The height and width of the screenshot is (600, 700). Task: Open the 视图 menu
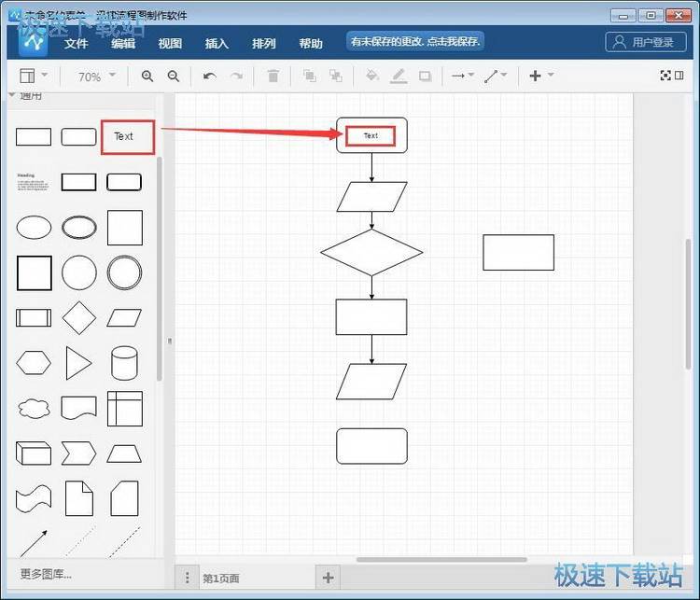[x=170, y=43]
